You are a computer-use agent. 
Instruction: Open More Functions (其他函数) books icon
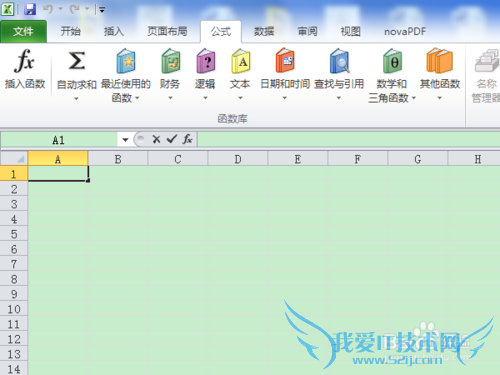pos(439,60)
